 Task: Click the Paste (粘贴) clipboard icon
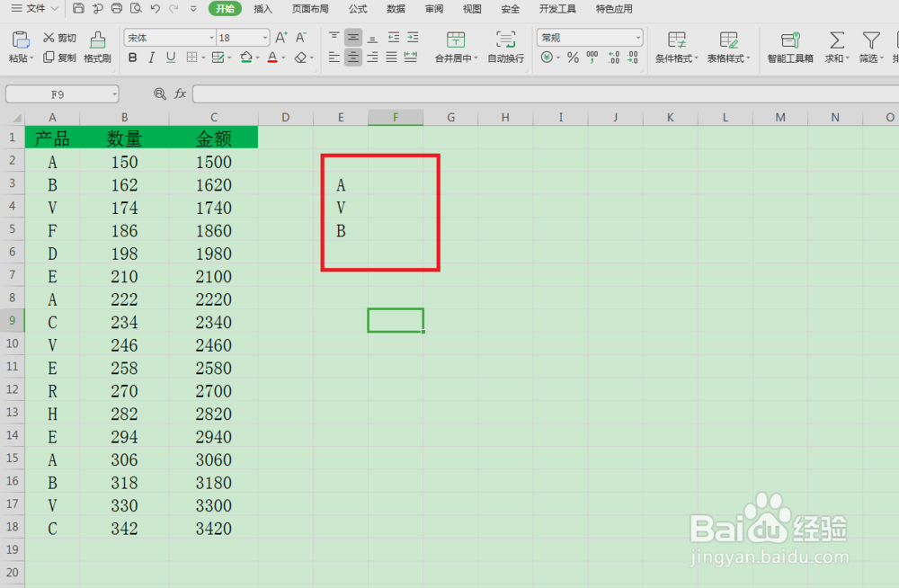coord(21,40)
